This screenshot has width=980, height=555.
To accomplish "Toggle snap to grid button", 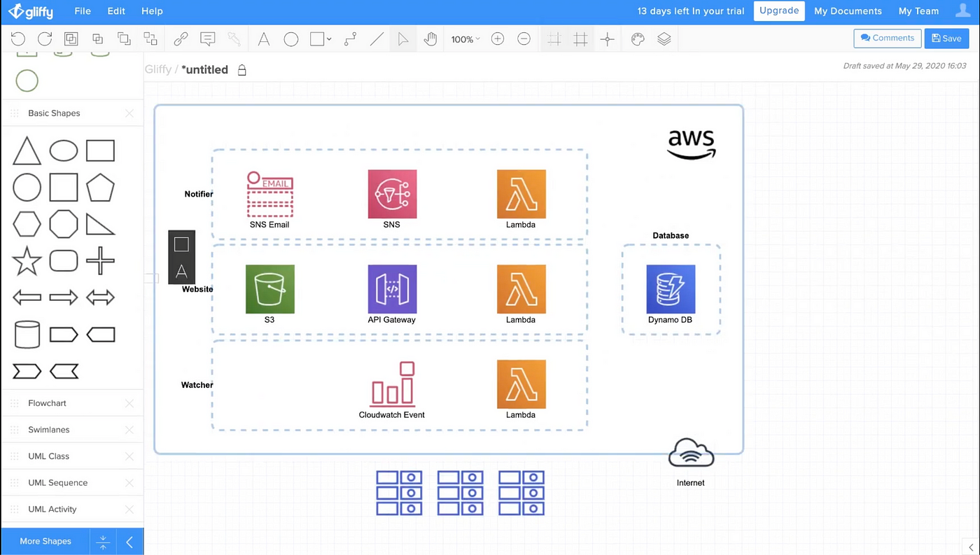I will (580, 39).
